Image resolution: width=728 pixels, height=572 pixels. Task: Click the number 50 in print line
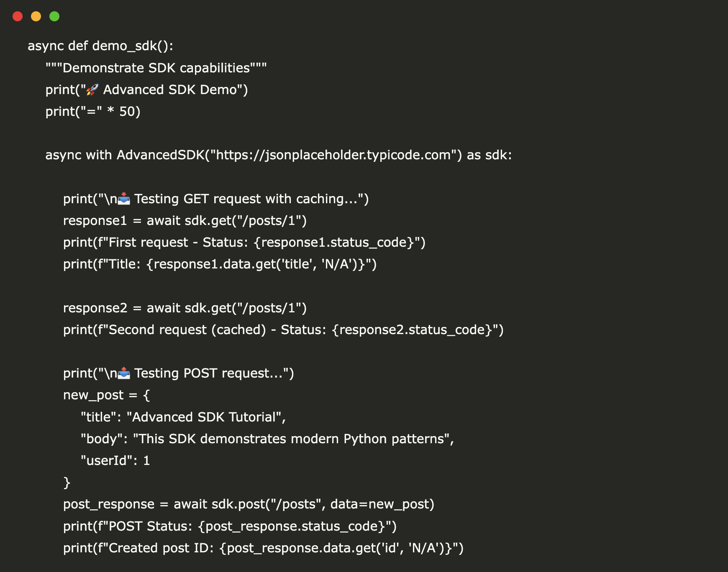[127, 112]
